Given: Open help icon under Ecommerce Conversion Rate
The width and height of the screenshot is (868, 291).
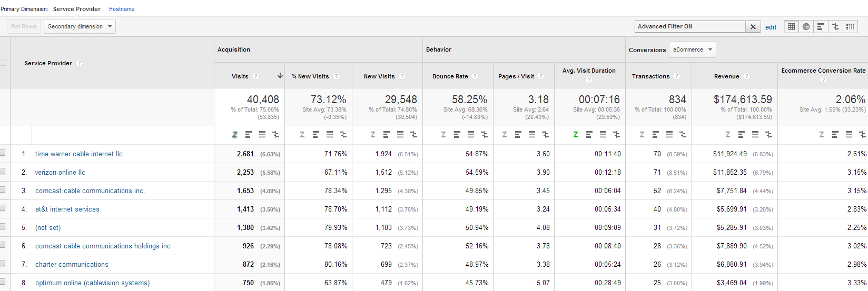Looking at the screenshot, I should tap(823, 80).
